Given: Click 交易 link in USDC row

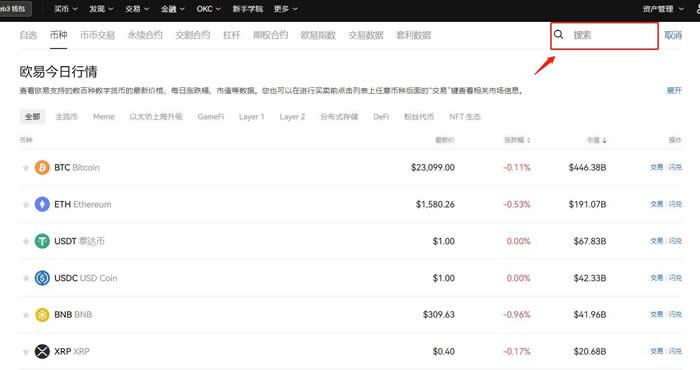Looking at the screenshot, I should [x=656, y=278].
